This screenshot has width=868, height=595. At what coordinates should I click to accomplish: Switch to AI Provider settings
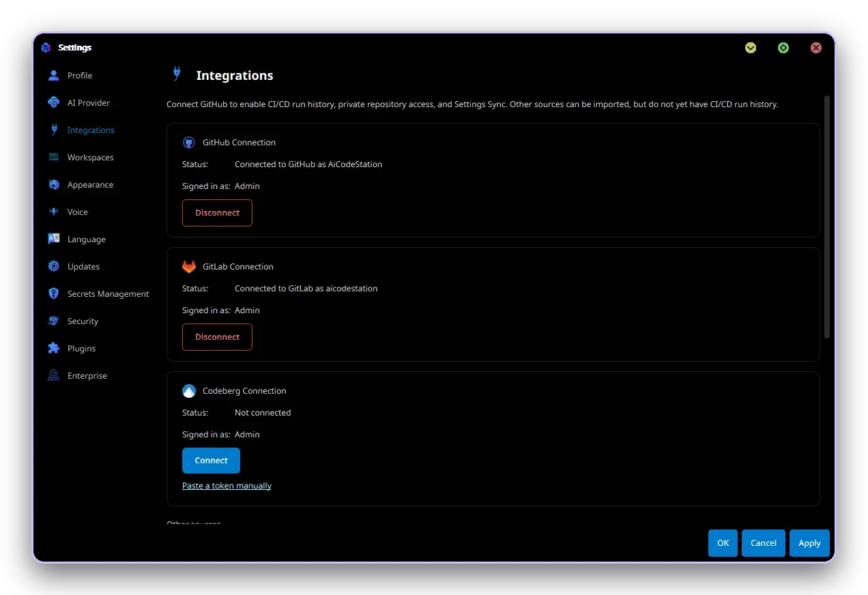tap(89, 103)
